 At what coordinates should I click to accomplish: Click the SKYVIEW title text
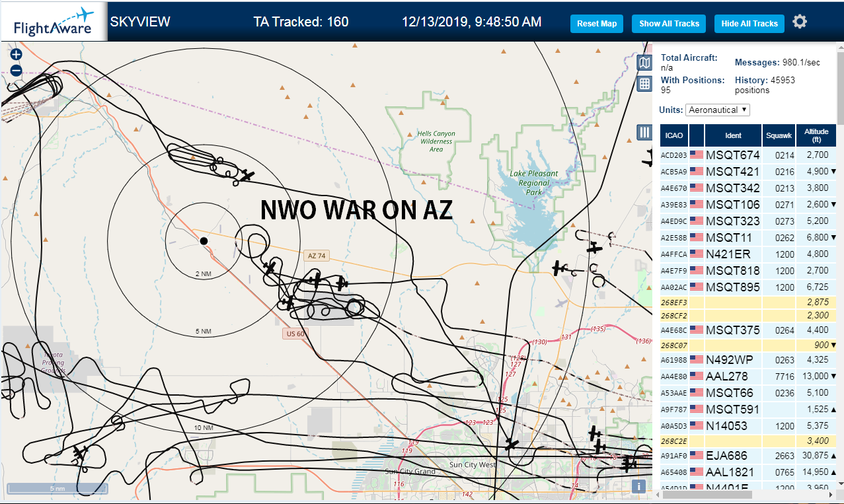(x=140, y=22)
